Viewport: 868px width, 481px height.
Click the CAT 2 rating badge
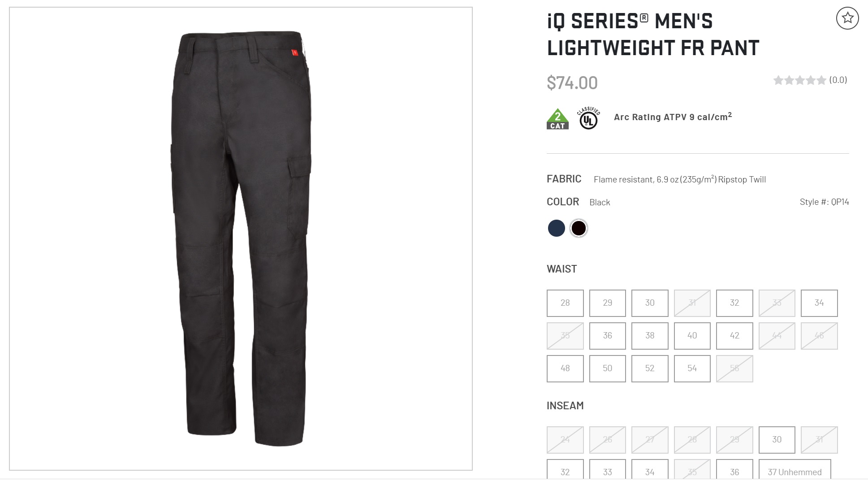[x=557, y=119]
